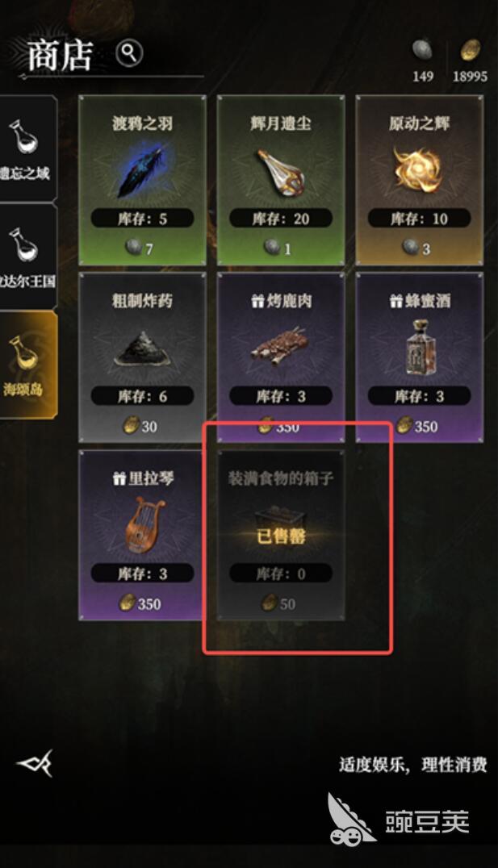
Task: Tap the back arrow icon
Action: [x=35, y=763]
